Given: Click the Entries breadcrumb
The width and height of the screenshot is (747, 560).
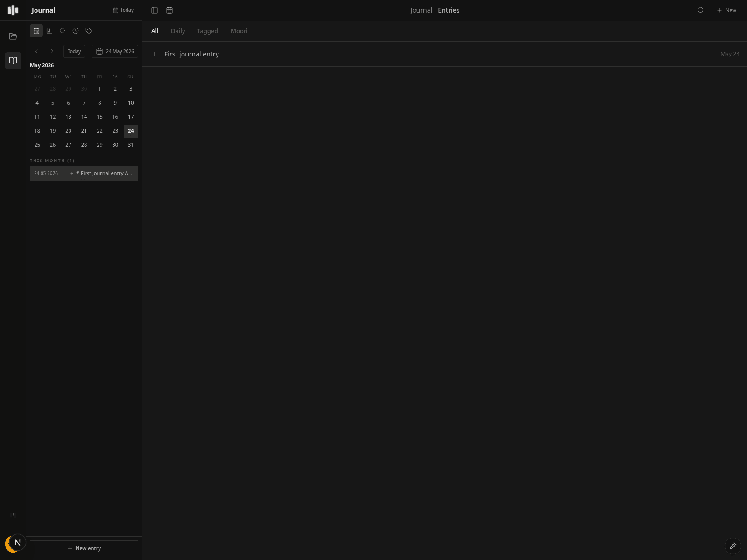Looking at the screenshot, I should (x=449, y=10).
